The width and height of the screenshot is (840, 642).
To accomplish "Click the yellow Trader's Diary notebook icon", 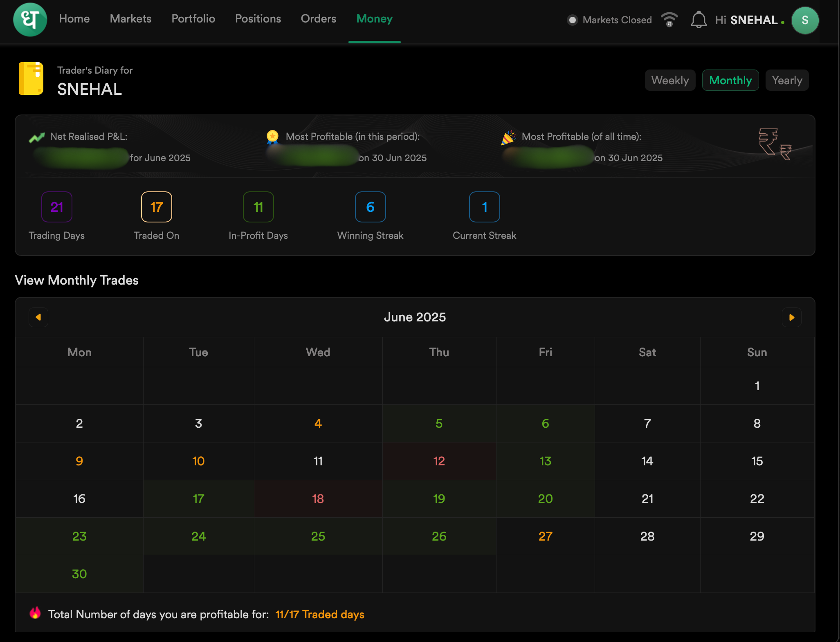I will pos(31,79).
